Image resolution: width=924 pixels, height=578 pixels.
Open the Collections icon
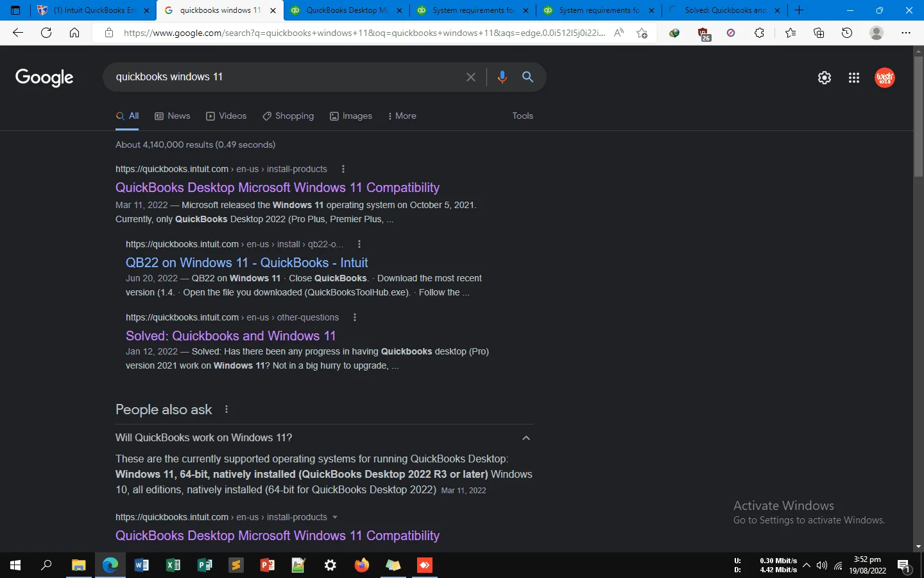coord(819,33)
